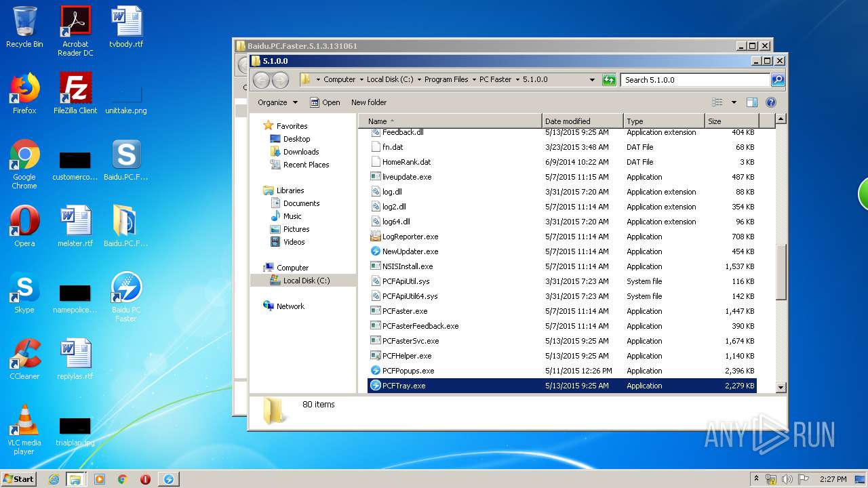Sort by Date modified column
This screenshot has height=488, width=868.
tap(583, 121)
